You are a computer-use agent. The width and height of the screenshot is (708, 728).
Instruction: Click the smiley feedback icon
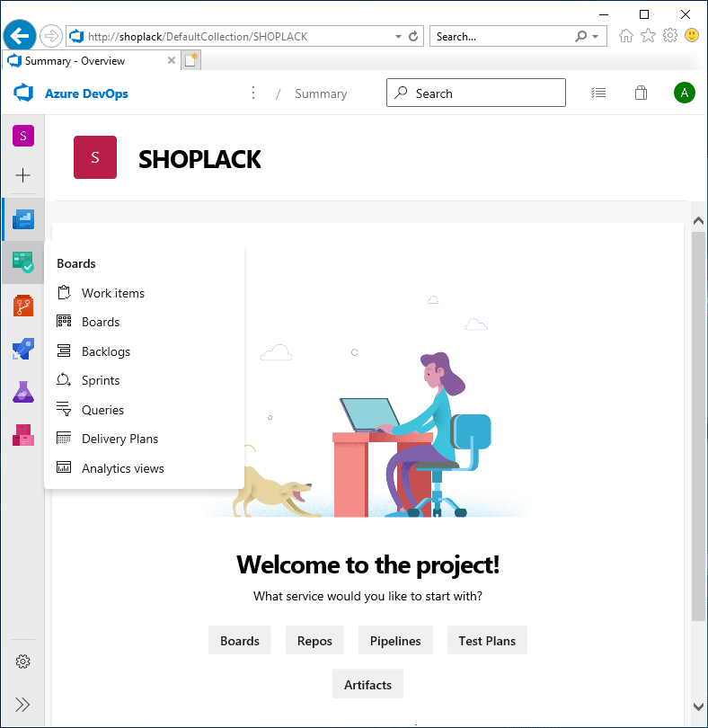click(692, 36)
